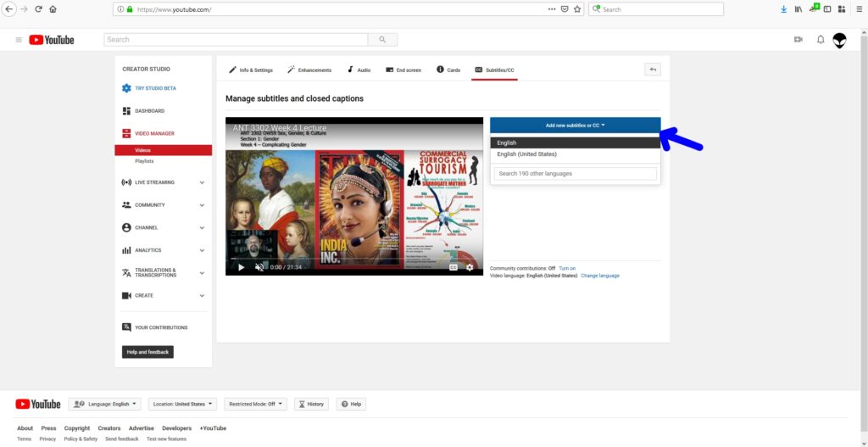
Task: Unmute the video player volume icon
Action: (x=259, y=267)
